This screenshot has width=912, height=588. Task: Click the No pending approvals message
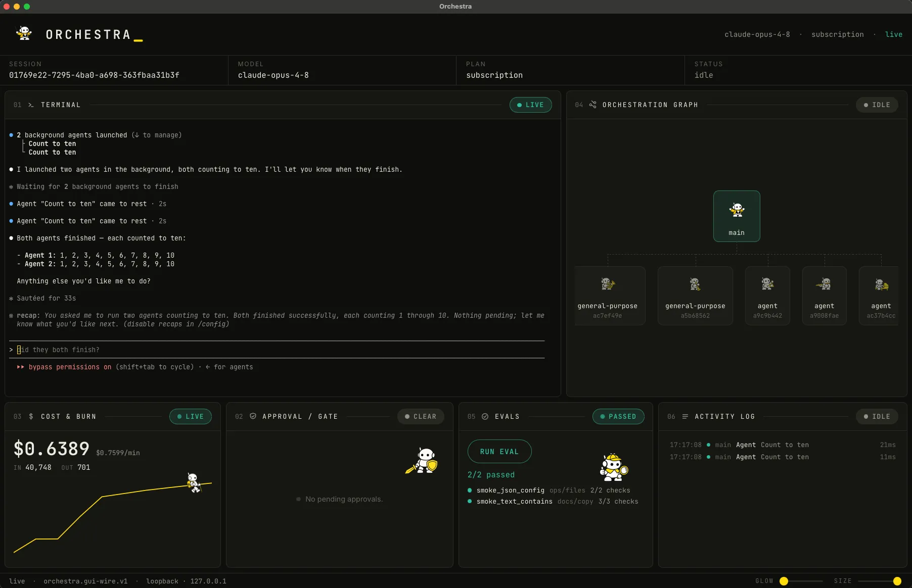click(339, 499)
